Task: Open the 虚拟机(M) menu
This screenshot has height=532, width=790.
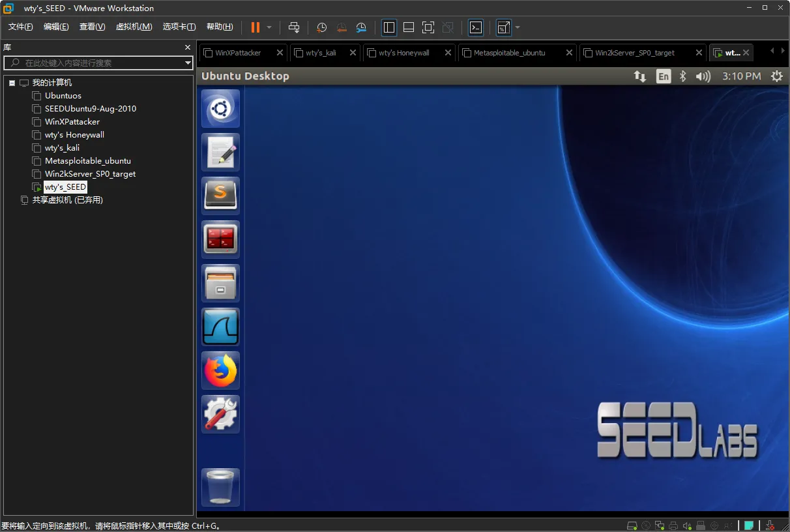Action: (134, 27)
